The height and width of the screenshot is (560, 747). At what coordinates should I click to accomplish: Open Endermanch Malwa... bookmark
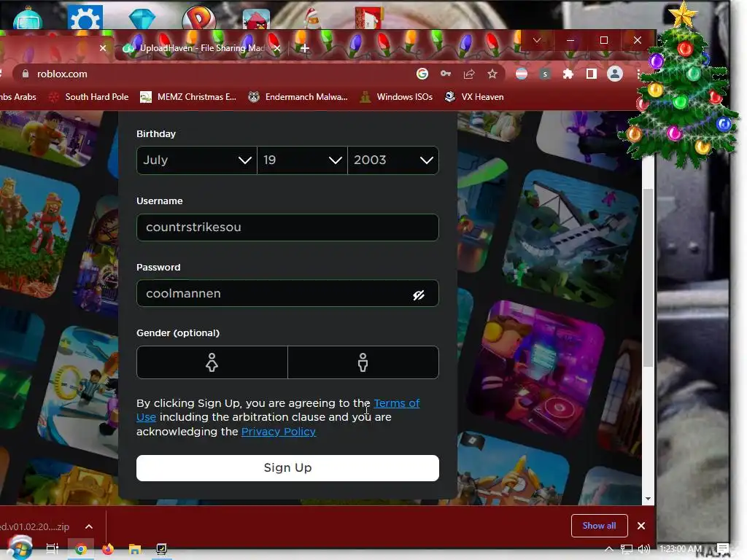coord(298,97)
